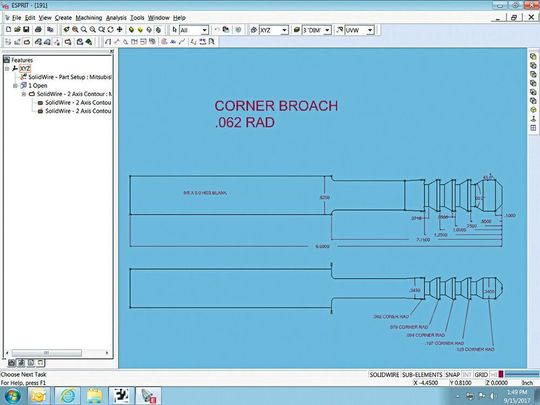
Task: Click the work plane icon left of XYZ box
Action: tap(254, 30)
